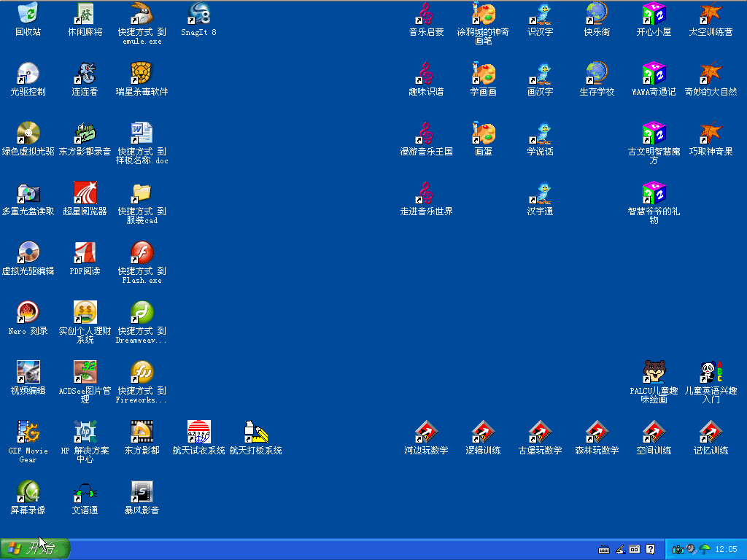747x560 pixels.
Task: Open 儿童英语兴趣入门 panda icon
Action: click(x=711, y=373)
